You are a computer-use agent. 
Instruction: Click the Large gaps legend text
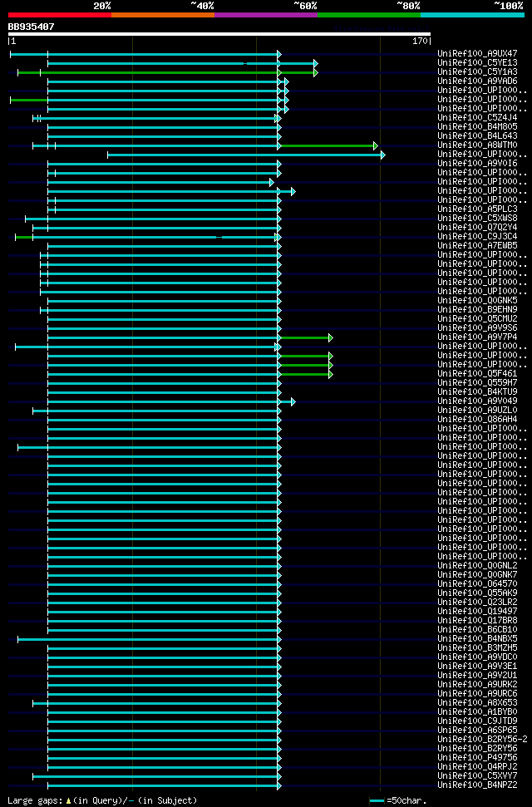pos(102,801)
